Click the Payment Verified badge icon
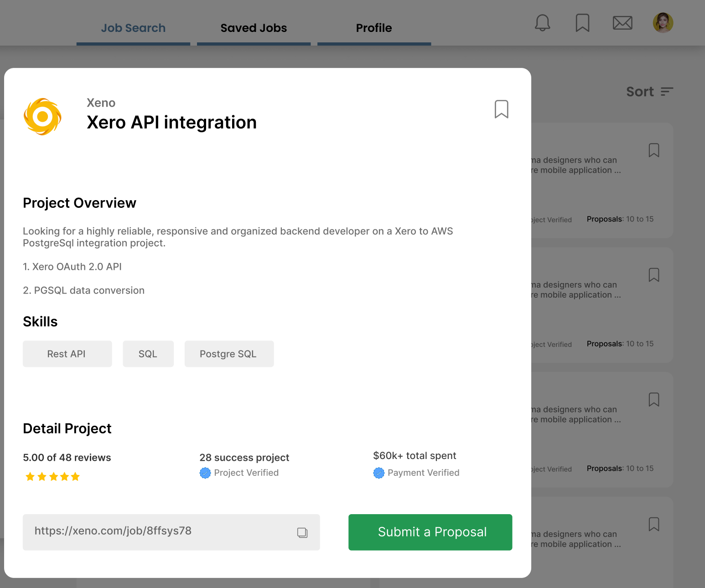 [378, 473]
